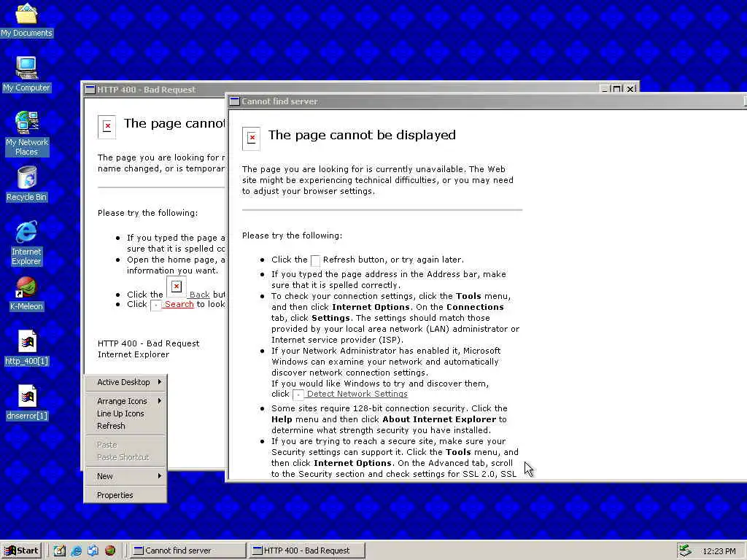Select the K-Meleon desktop shortcut
Viewport: 747px width, 560px height.
click(x=26, y=293)
